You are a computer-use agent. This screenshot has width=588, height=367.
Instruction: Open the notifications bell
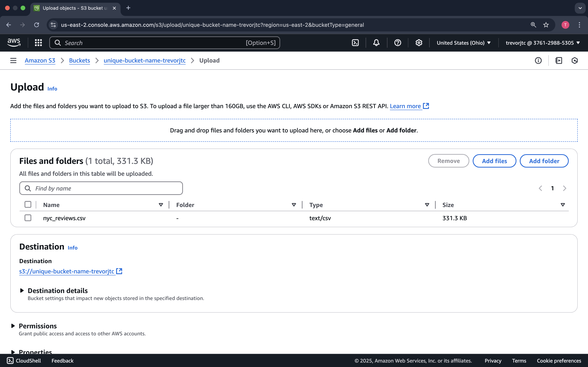[376, 43]
